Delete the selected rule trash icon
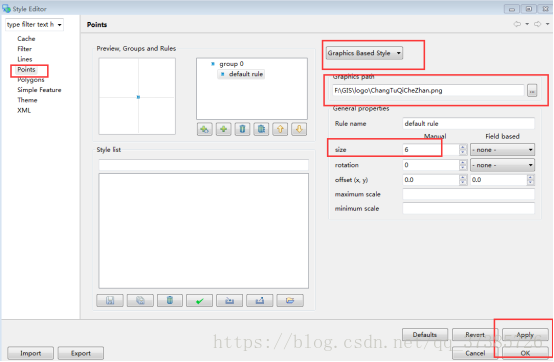This screenshot has width=554, height=362. pyautogui.click(x=242, y=129)
